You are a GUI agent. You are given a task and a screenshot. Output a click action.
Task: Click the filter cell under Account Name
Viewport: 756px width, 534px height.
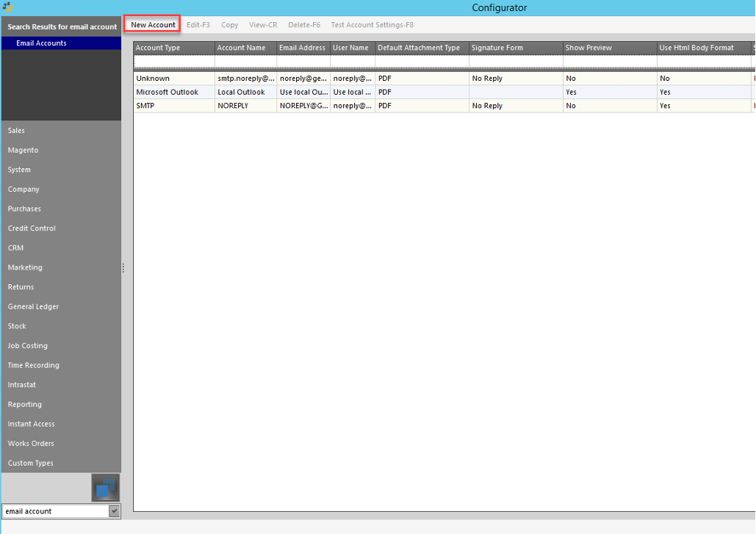[x=245, y=61]
